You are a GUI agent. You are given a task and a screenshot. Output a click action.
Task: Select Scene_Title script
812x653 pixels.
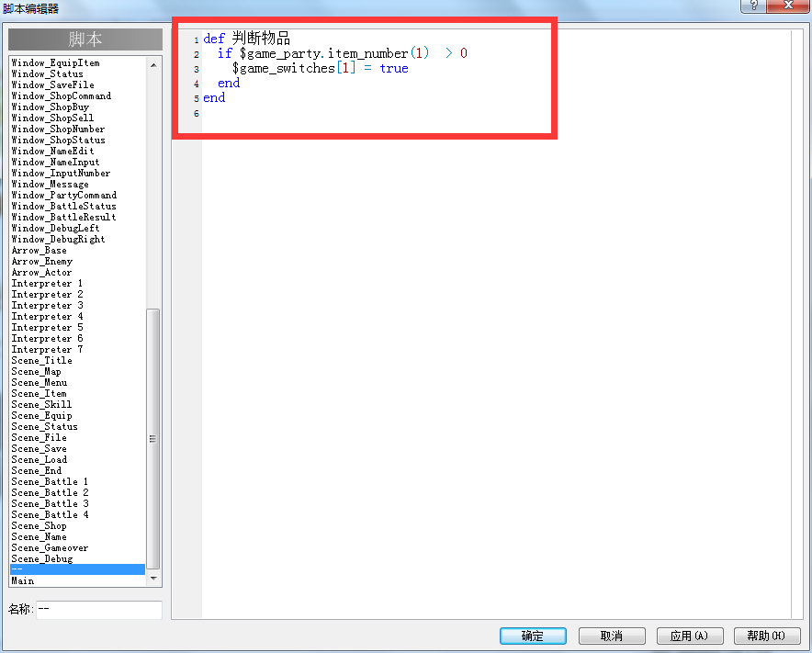click(42, 360)
